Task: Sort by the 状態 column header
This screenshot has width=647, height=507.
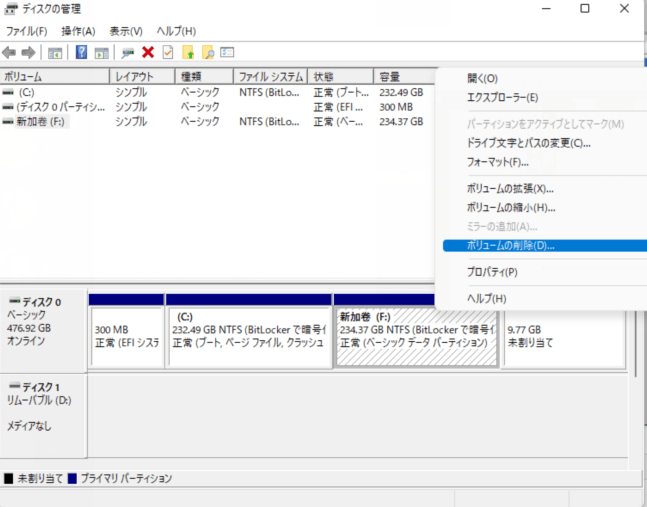Action: (x=341, y=77)
